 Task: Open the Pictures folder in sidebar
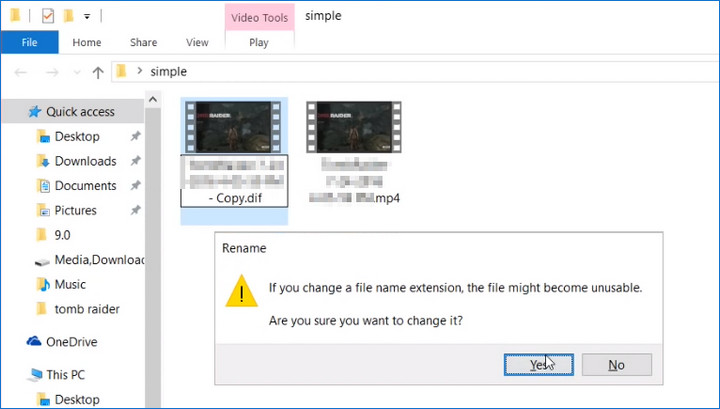76,210
